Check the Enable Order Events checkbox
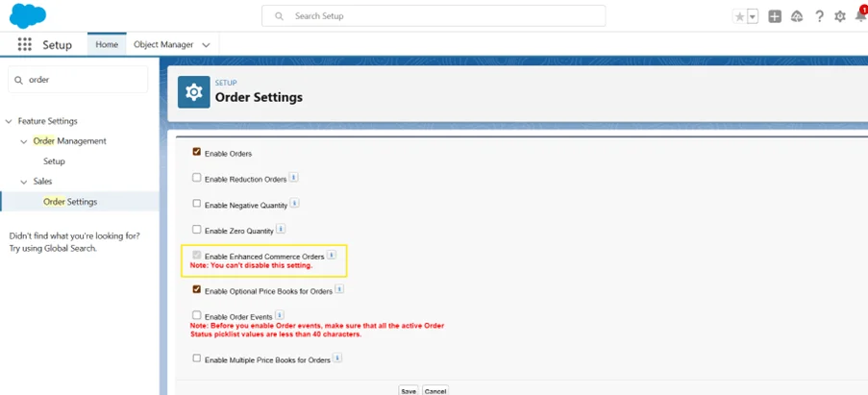The height and width of the screenshot is (395, 868). 196,315
